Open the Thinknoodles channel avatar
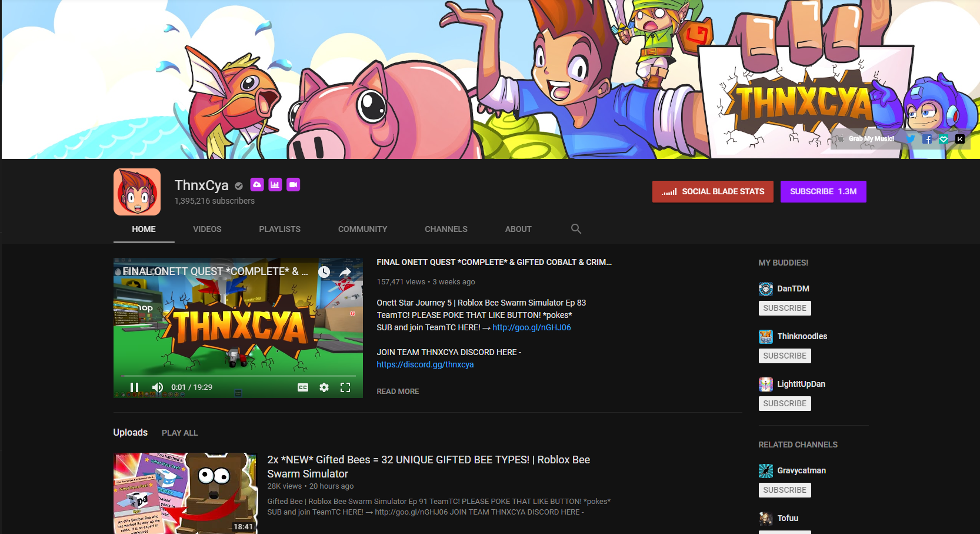Screen dimensions: 980x534 coord(766,336)
